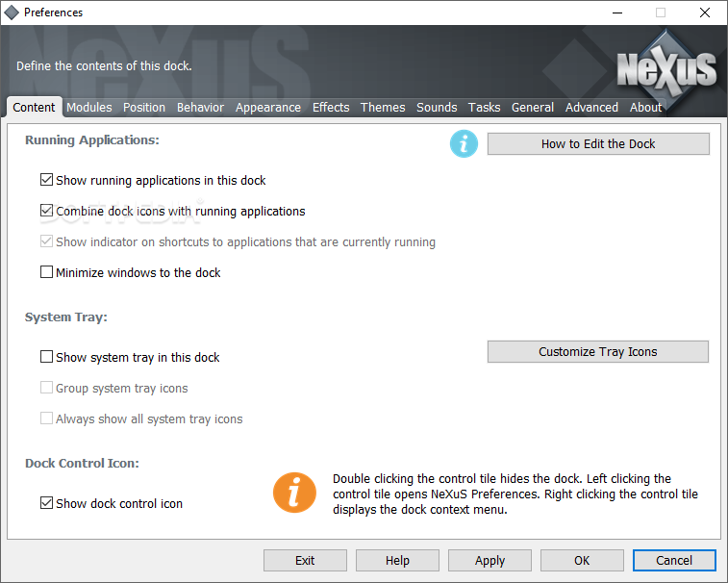Open Customize Tray Icons
Viewport: 728px width, 583px height.
(598, 352)
